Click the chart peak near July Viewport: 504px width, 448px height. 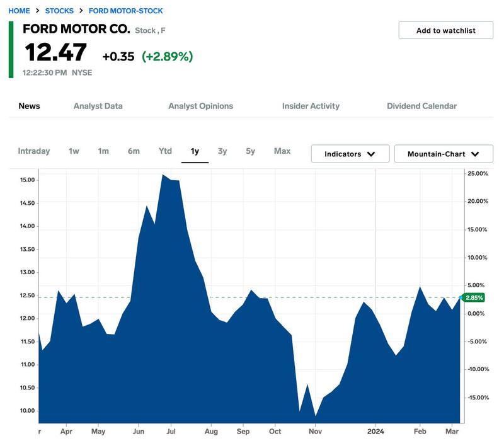[x=163, y=175]
